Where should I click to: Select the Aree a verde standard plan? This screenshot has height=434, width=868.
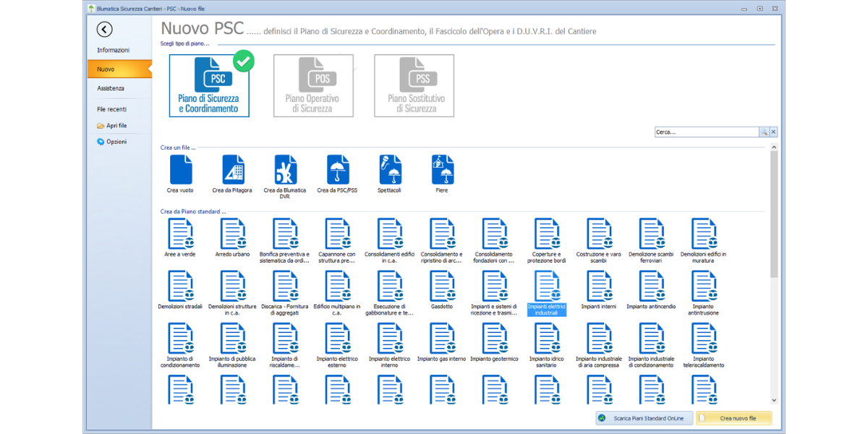[x=181, y=234]
